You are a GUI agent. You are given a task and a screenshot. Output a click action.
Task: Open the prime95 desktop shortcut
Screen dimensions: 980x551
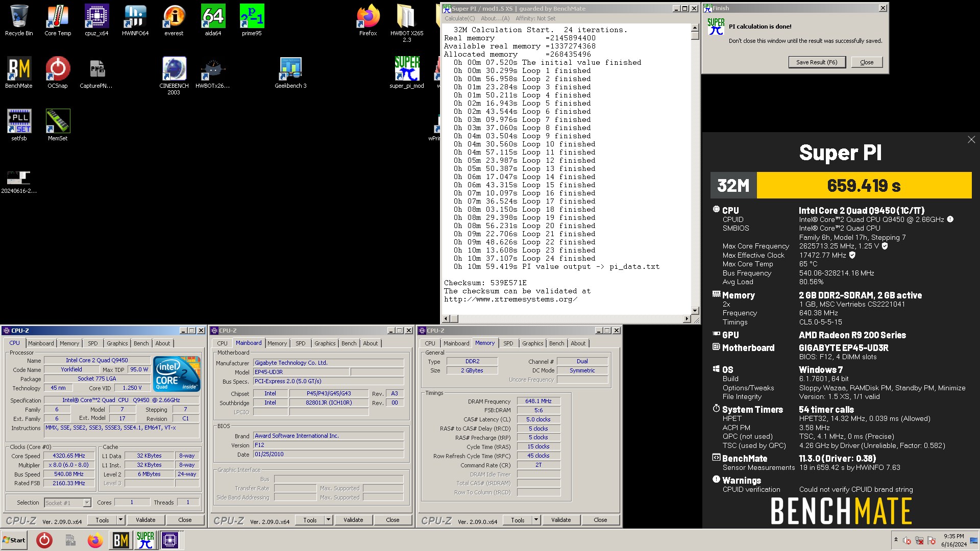click(252, 20)
